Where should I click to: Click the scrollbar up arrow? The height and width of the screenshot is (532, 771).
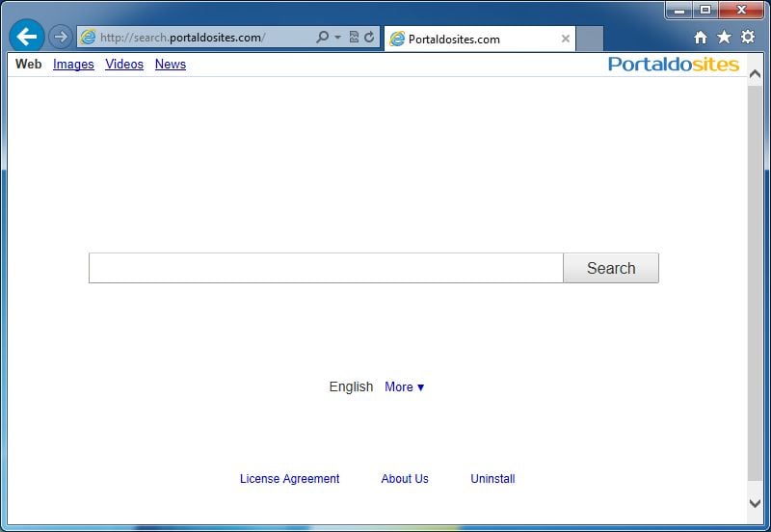[x=755, y=74]
